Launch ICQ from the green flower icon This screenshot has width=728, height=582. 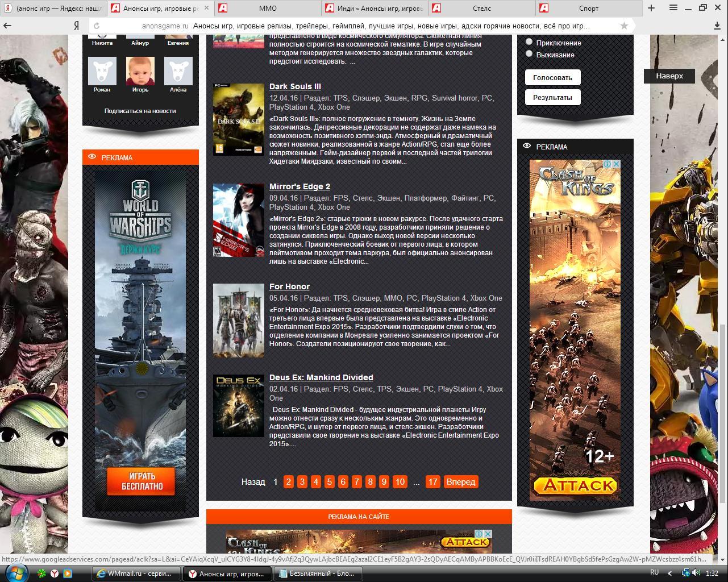[x=43, y=573]
